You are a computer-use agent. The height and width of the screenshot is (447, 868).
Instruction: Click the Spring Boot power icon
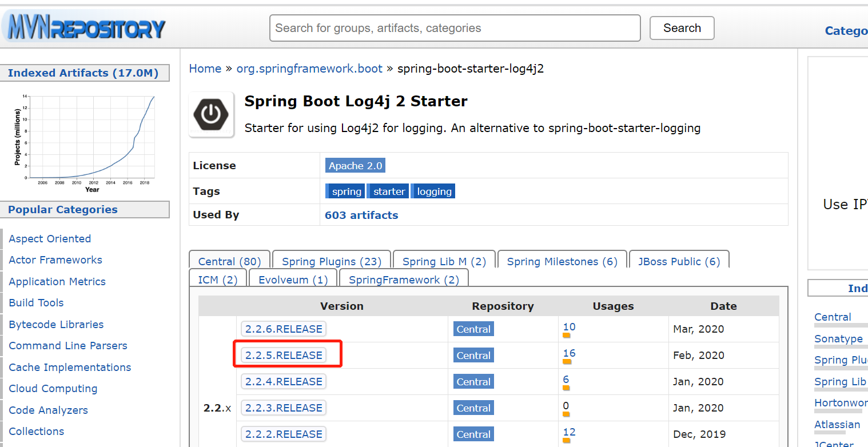211,114
